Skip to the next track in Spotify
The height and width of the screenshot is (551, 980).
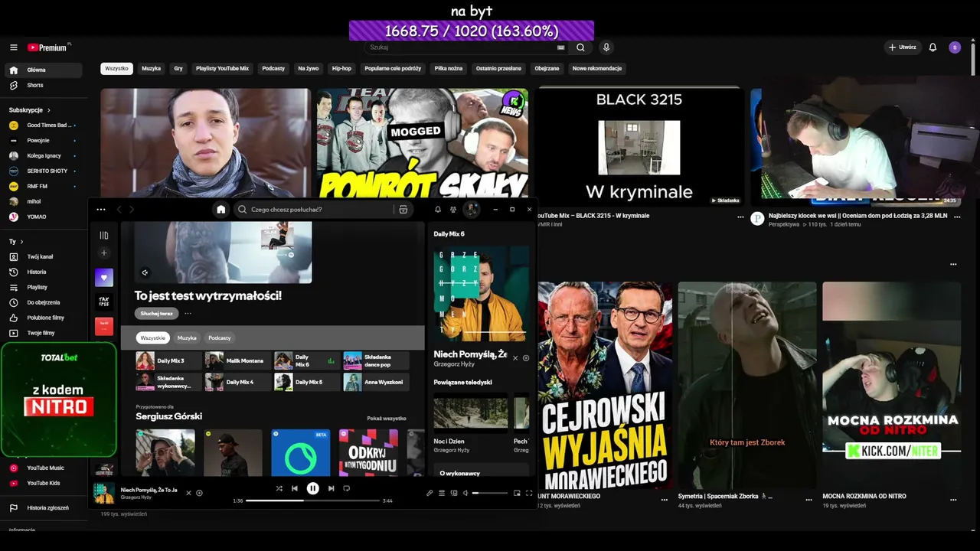332,488
